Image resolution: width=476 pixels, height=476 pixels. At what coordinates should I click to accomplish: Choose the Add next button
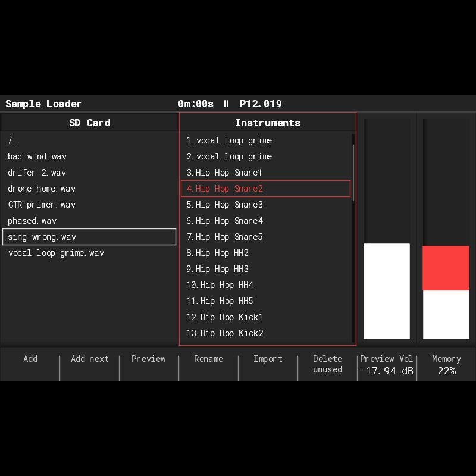pyautogui.click(x=90, y=364)
